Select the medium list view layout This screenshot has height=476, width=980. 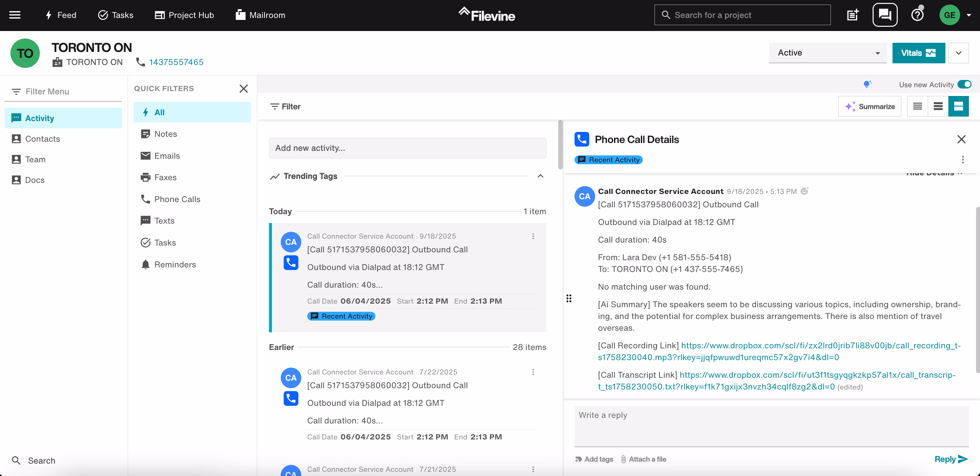[938, 106]
